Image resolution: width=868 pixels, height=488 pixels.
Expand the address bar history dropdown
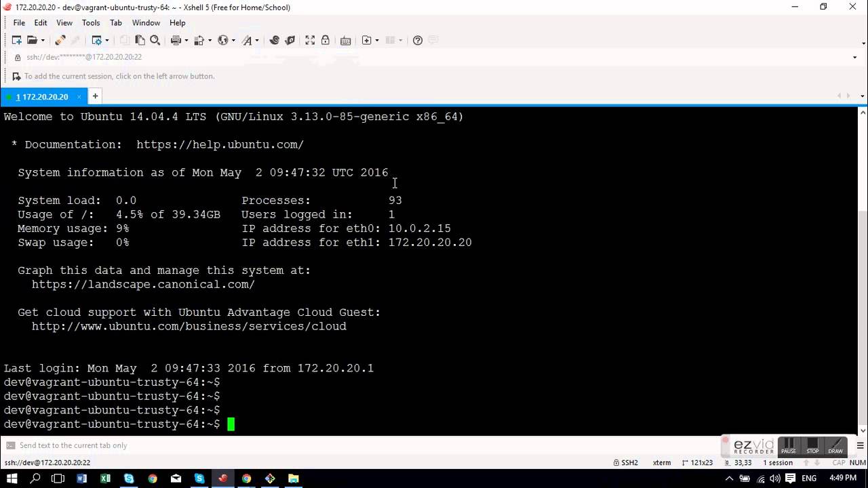pyautogui.click(x=854, y=58)
